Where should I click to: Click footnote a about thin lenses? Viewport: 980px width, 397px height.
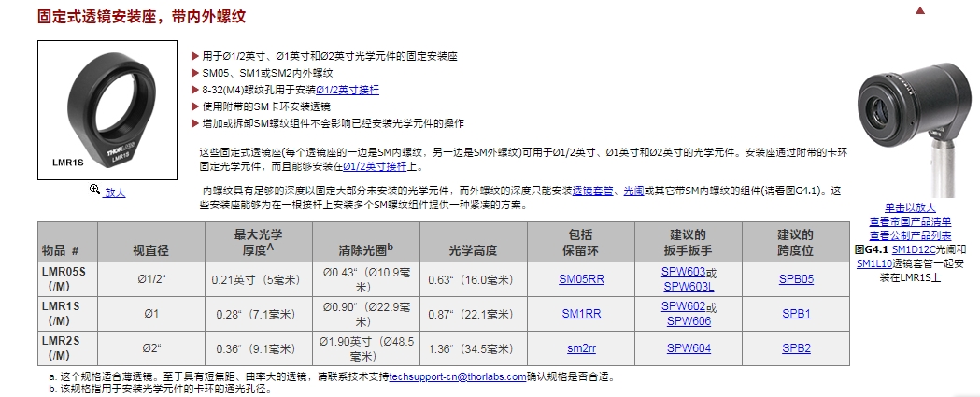[x=333, y=377]
